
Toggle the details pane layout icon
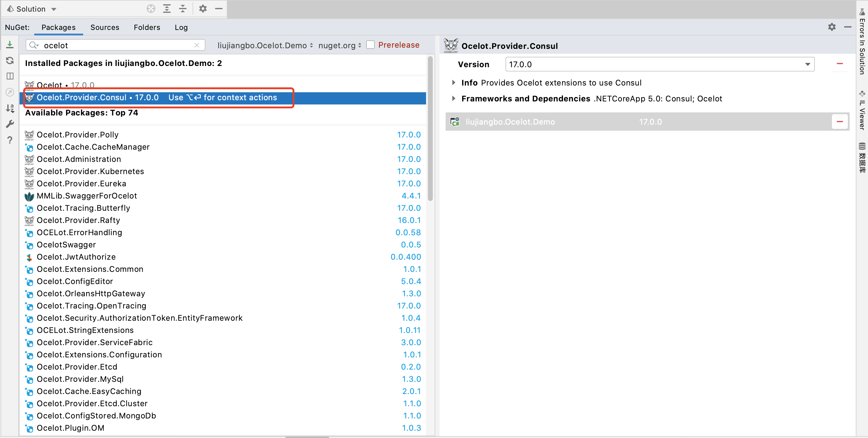click(10, 76)
